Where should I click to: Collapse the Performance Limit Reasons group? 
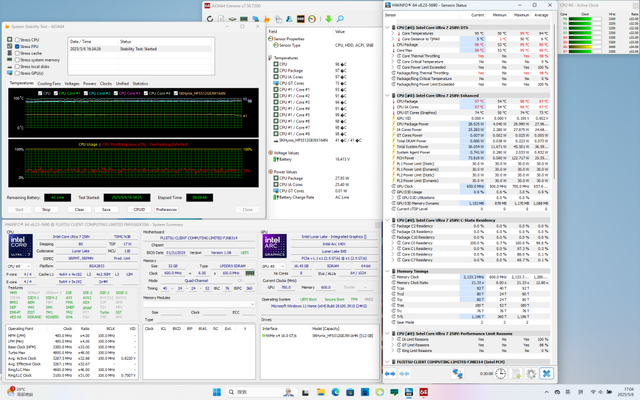click(388, 333)
